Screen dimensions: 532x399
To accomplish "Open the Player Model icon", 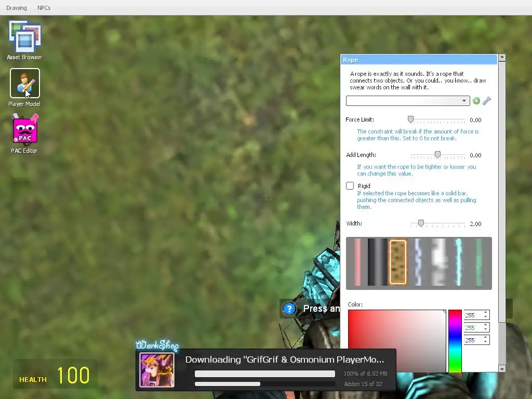I will 25,88.
